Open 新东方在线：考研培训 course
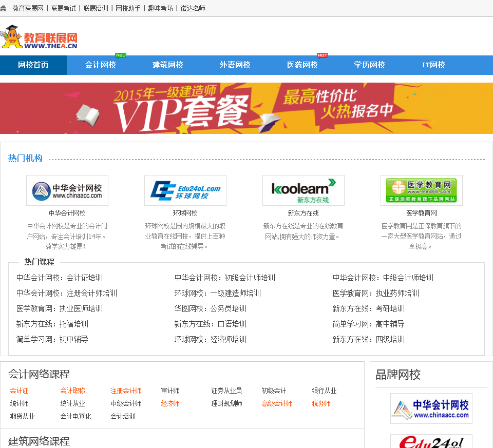Image resolution: width=493 pixels, height=448 pixels. [369, 308]
